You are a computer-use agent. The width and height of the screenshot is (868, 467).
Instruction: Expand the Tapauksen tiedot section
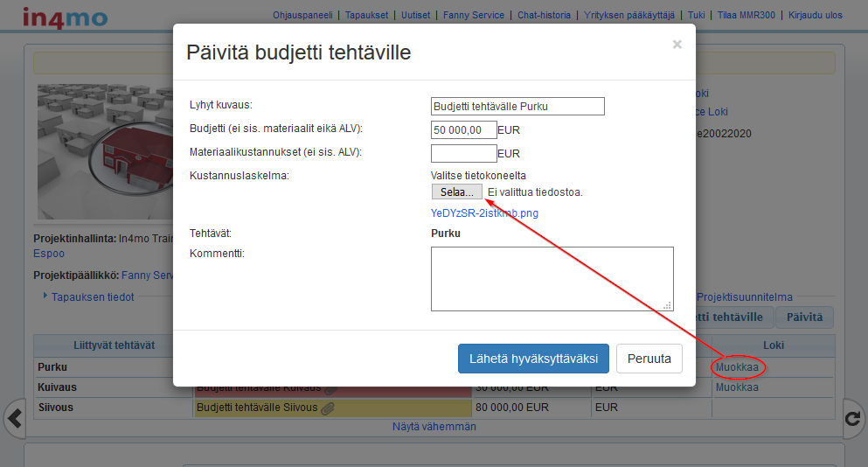[x=92, y=296]
